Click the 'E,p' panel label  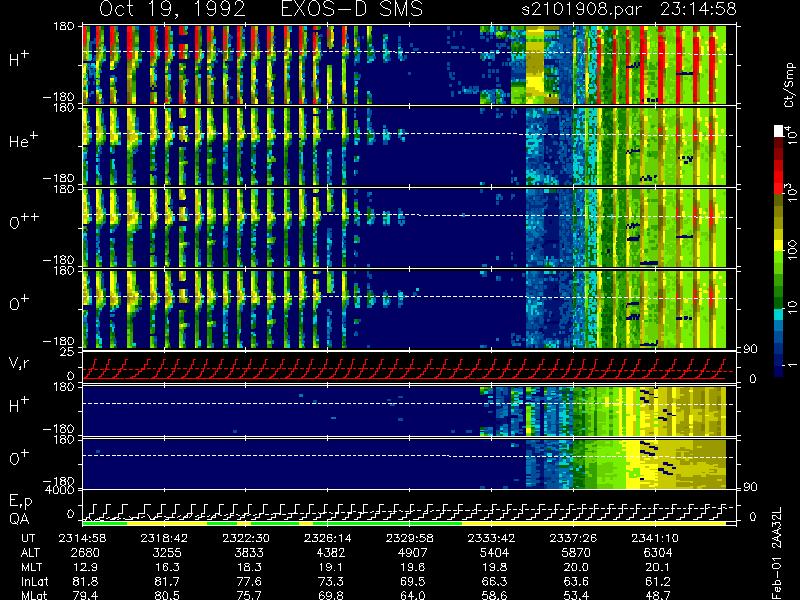20,502
